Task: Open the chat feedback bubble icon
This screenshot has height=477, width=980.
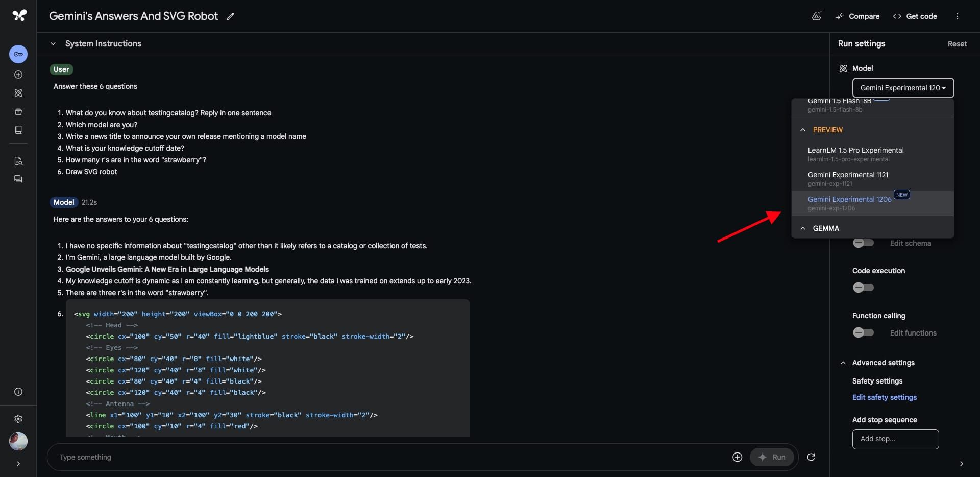Action: click(x=18, y=179)
